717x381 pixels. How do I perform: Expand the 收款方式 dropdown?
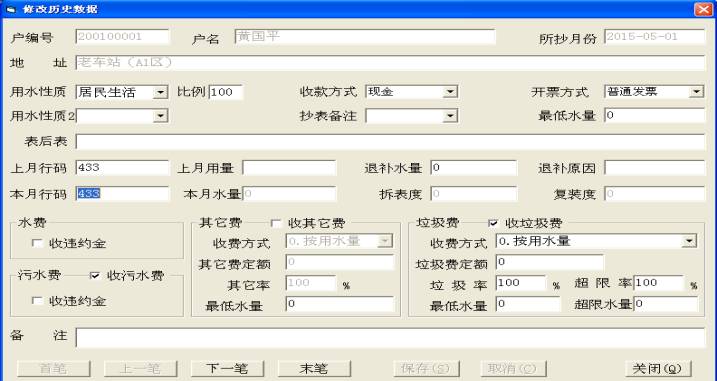[450, 92]
